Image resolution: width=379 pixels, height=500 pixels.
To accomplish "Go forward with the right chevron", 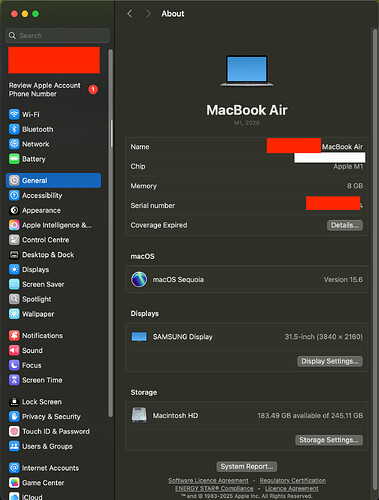I will coord(148,14).
